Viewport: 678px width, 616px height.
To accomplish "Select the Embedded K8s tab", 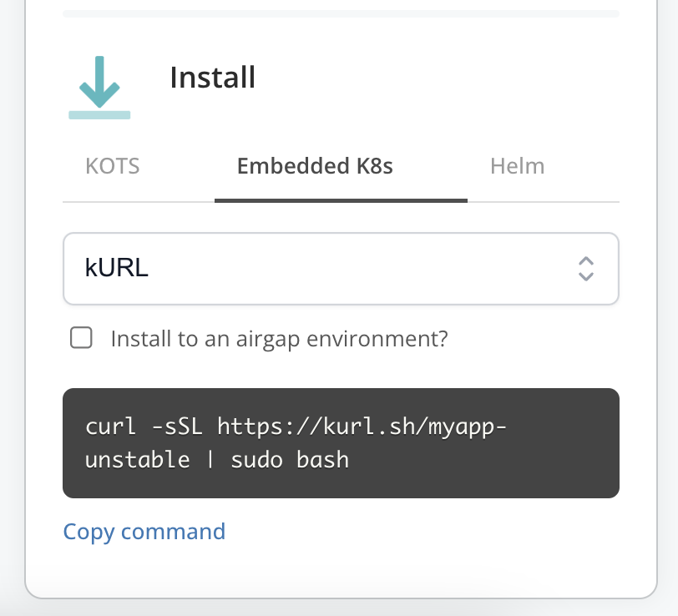I will coord(315,166).
